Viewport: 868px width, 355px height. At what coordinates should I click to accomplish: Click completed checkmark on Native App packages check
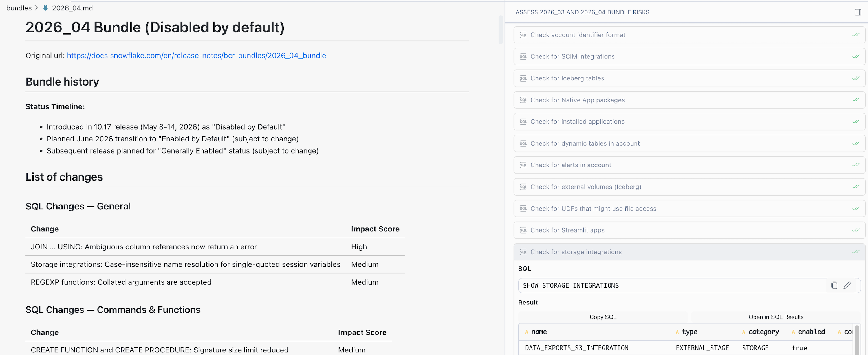(x=856, y=100)
